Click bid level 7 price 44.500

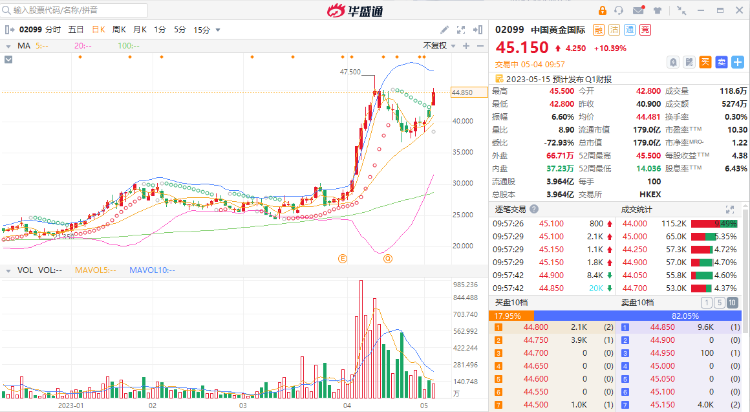click(536, 405)
